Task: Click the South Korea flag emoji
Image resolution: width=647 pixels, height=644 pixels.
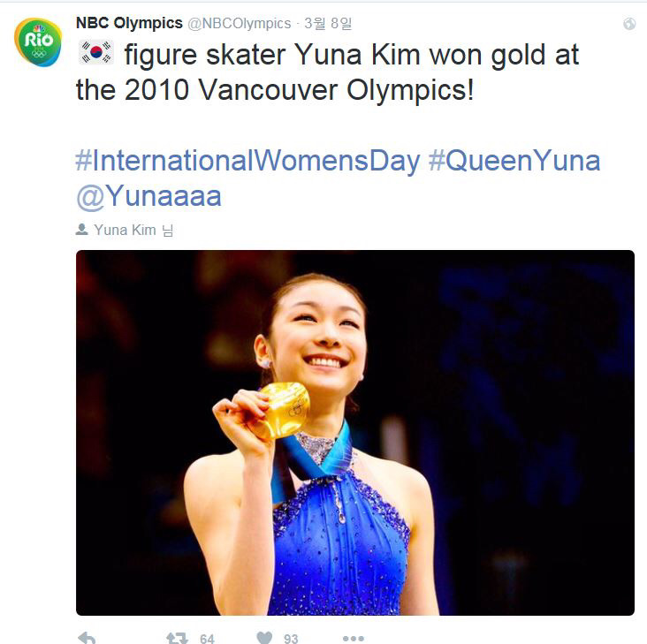Action: 95,55
